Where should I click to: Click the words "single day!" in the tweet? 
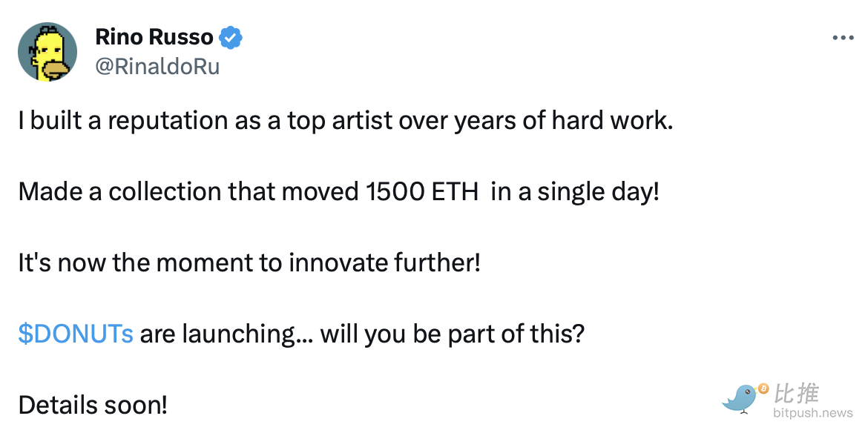599,193
